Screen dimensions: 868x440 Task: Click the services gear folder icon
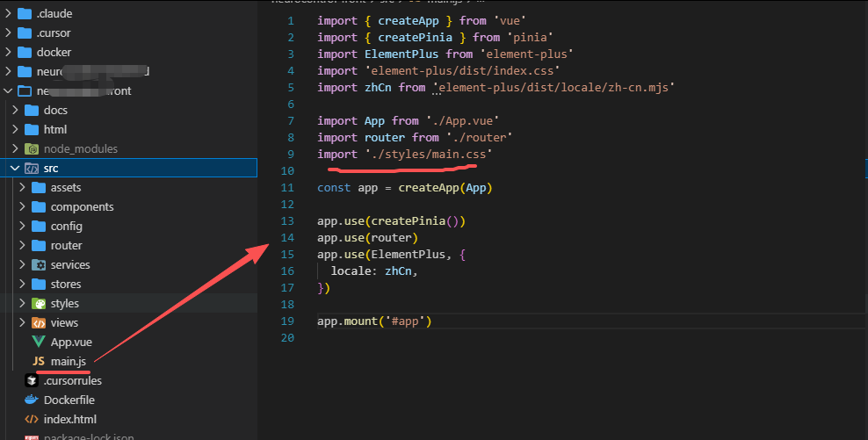(39, 265)
